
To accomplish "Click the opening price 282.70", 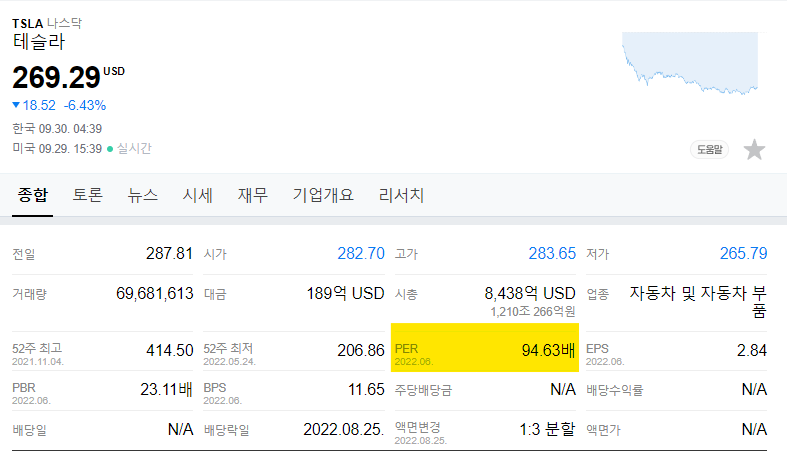I will click(x=361, y=253).
